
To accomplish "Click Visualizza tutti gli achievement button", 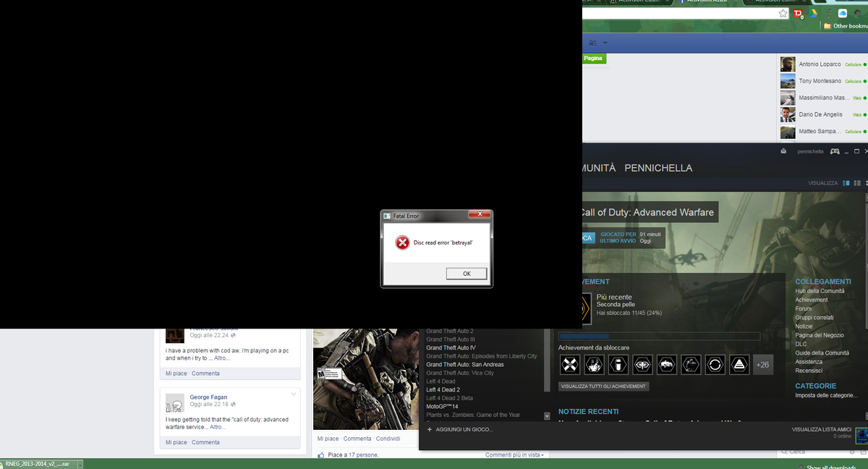I will click(603, 386).
